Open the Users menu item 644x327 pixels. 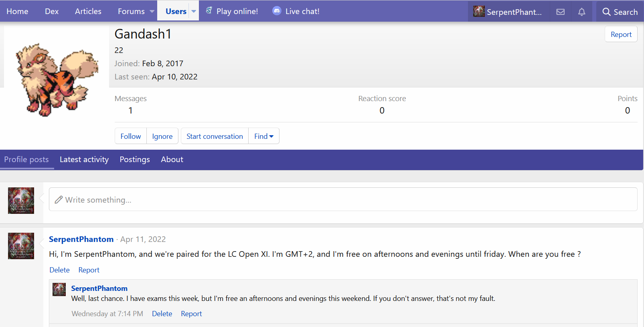(176, 11)
